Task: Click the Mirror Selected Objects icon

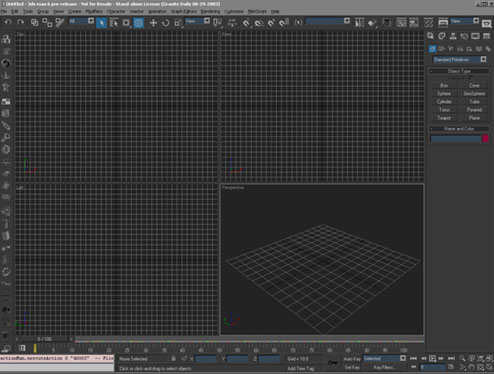Action: 359,23
